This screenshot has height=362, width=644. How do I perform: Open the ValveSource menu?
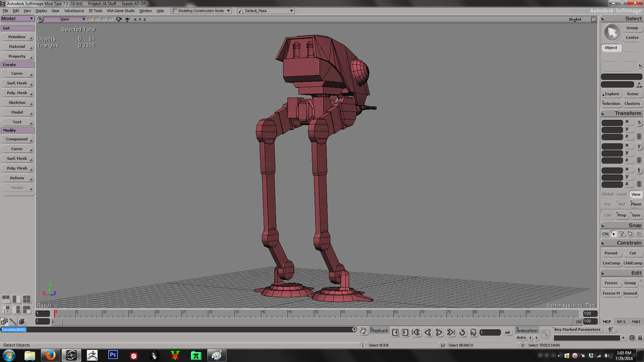coord(74,11)
